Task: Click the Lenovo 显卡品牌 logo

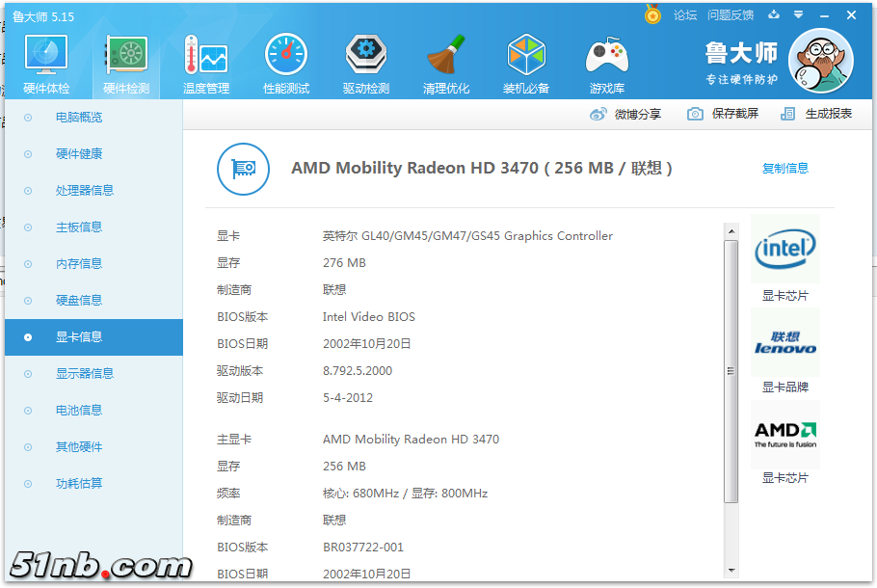Action: click(785, 342)
